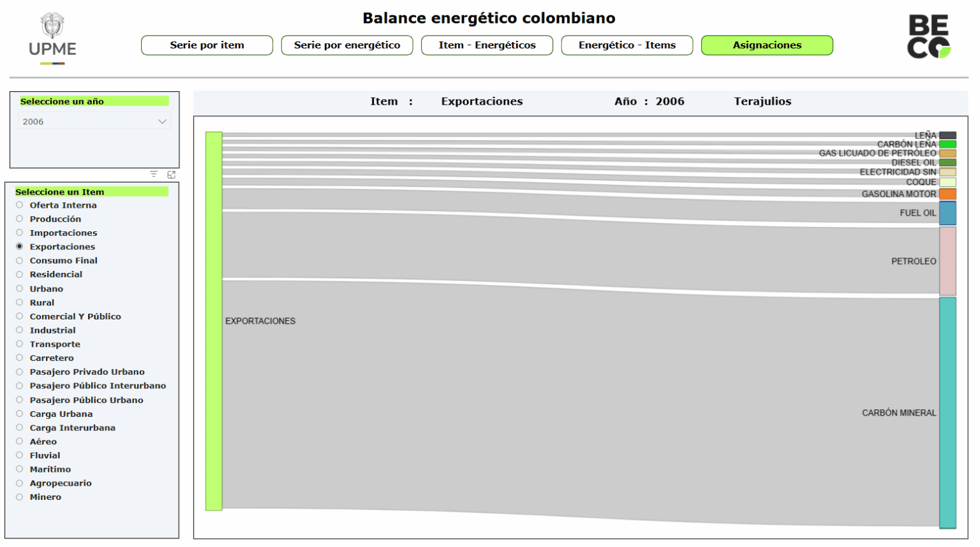Open the year dropdown showing 2006

94,121
